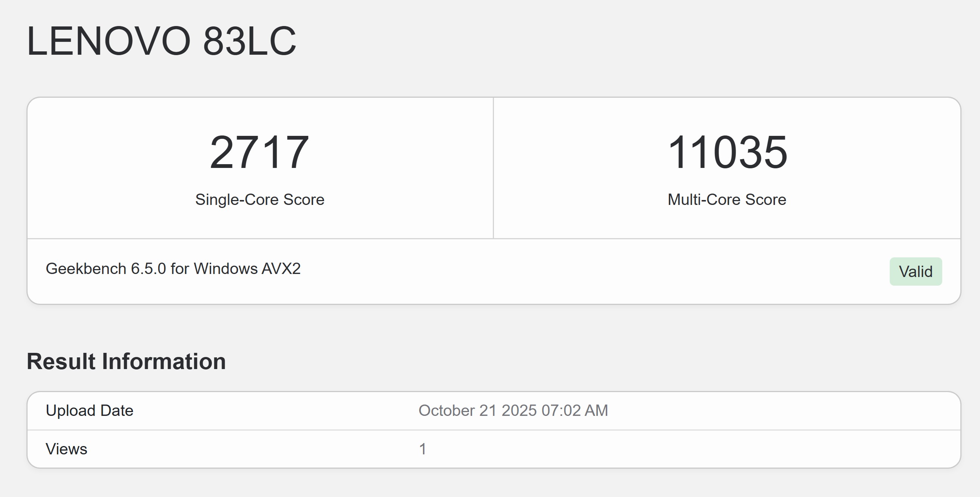Click the word LENOVO in the title
Screen dimensions: 980x497
pos(108,41)
